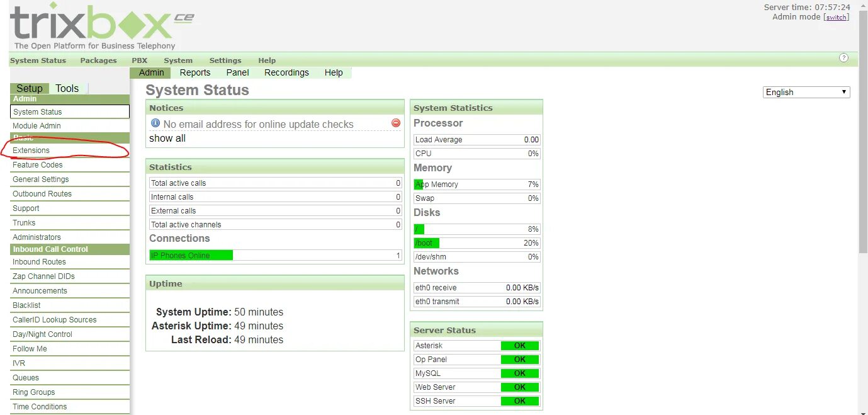
Task: Open Outbound Routes in sidebar
Action: tap(70, 194)
